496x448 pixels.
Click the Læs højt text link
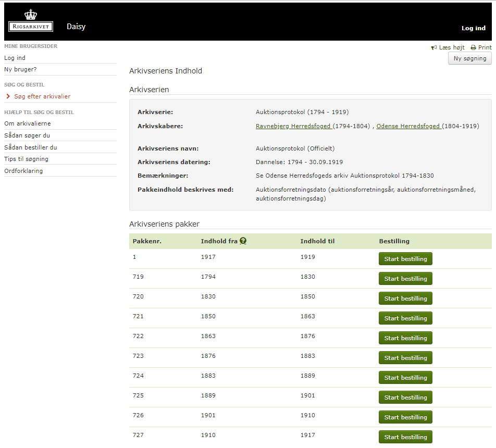452,47
